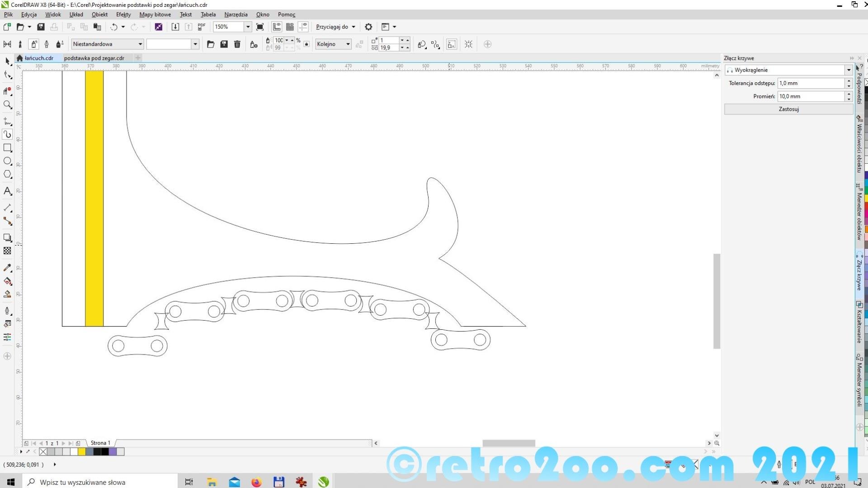Choose the Ellipse tool
Screen dimensions: 868x488
click(7, 161)
